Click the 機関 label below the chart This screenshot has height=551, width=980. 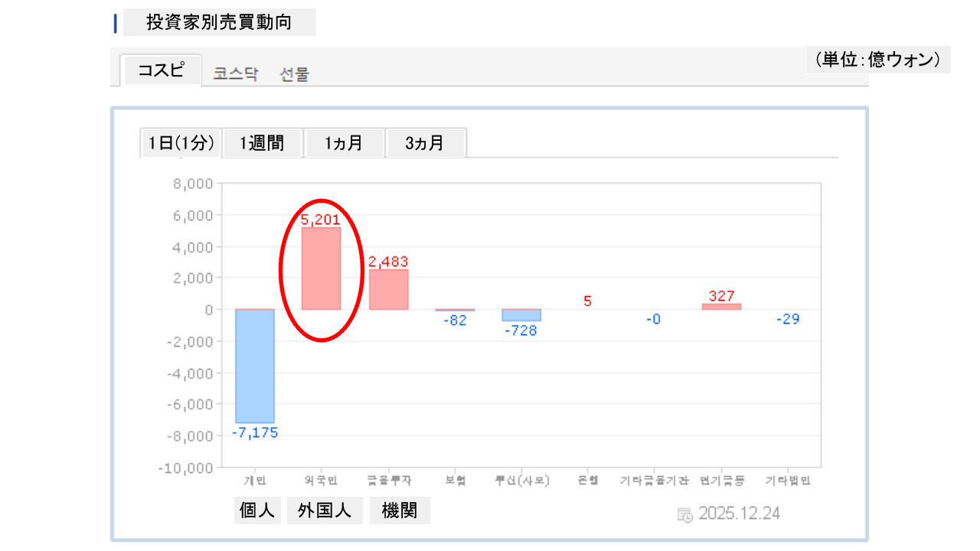(400, 510)
